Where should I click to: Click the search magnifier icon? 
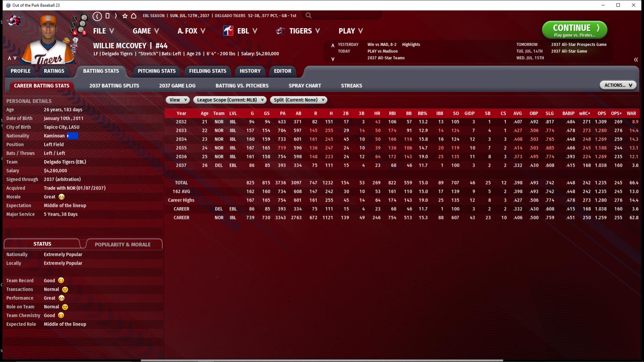click(x=308, y=15)
